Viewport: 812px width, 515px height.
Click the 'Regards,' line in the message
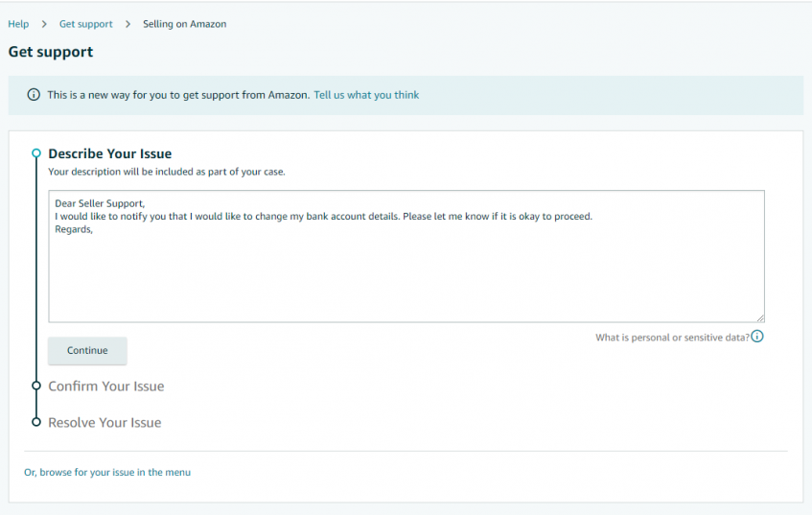74,229
